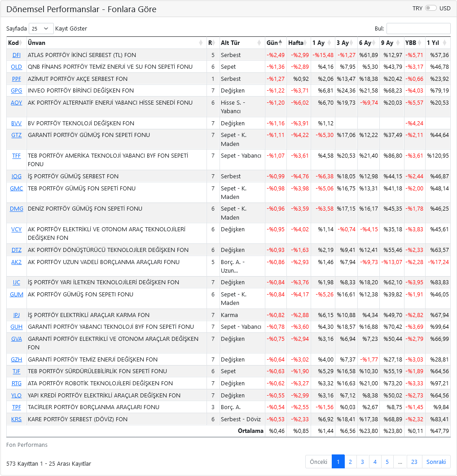This screenshot has width=457, height=476.
Task: Select pagination page 1
Action: (x=338, y=462)
